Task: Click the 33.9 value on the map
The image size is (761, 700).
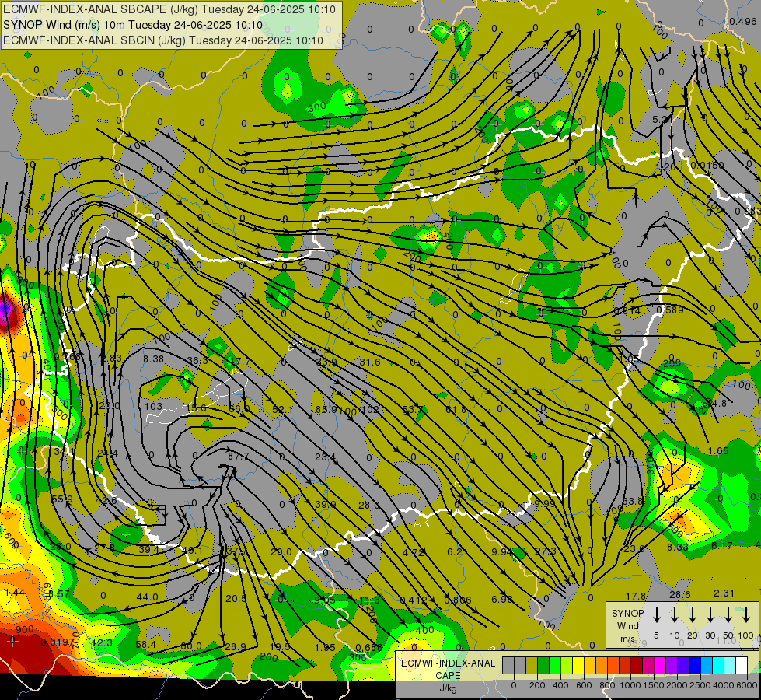Action: [326, 362]
